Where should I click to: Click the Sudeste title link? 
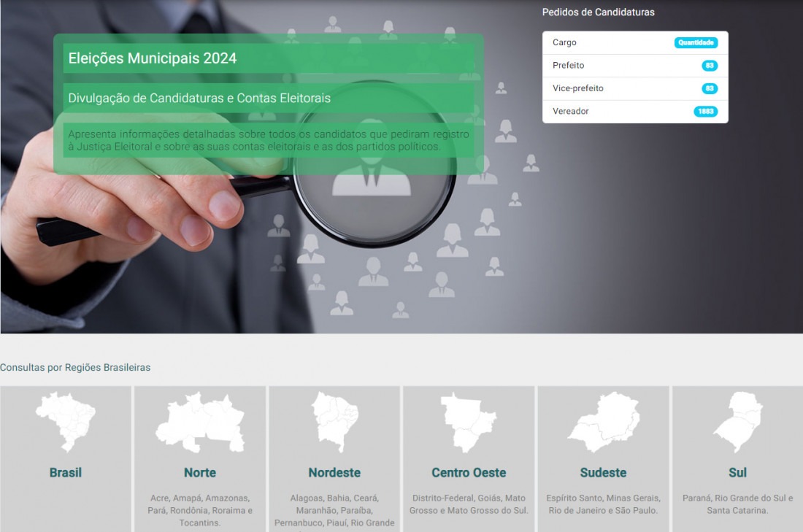[x=604, y=472]
